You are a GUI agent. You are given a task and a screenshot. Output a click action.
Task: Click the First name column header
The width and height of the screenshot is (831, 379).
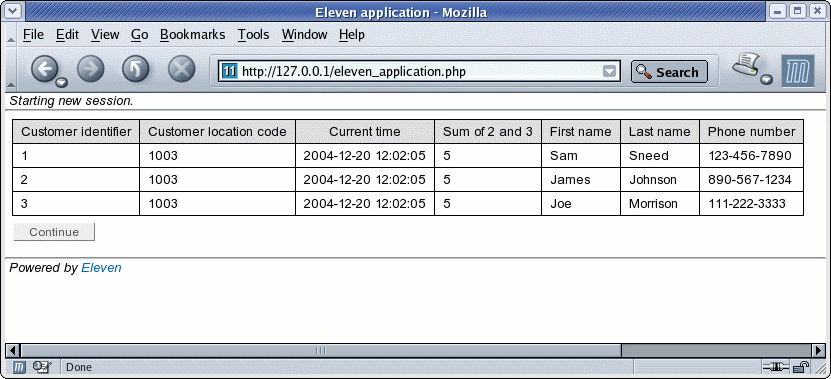pyautogui.click(x=580, y=131)
